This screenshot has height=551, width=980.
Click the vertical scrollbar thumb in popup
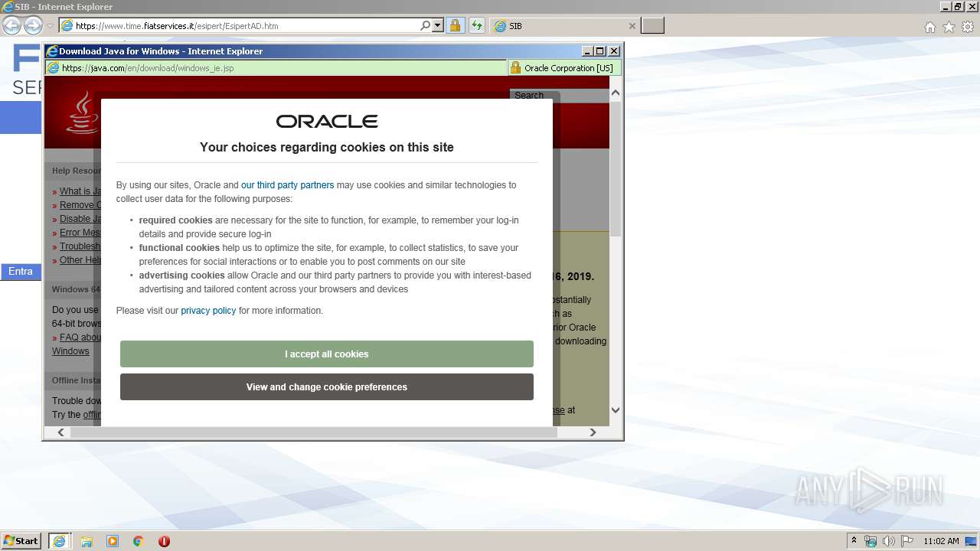pos(616,168)
